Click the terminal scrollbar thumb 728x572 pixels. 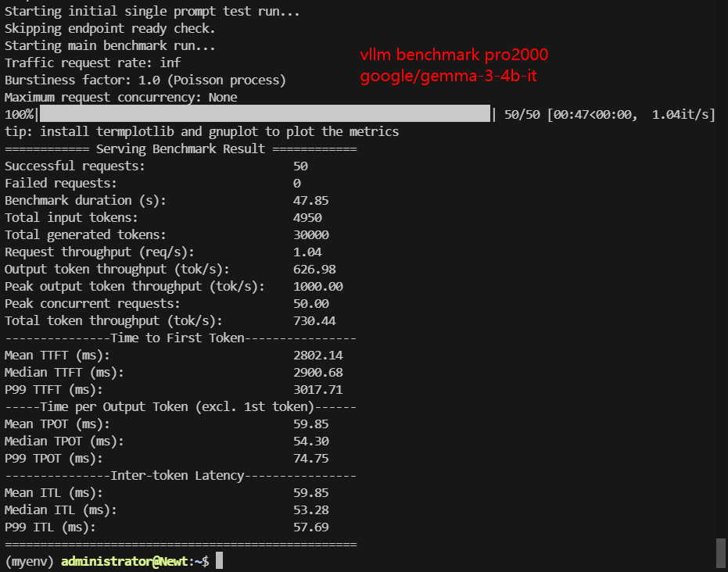721,553
